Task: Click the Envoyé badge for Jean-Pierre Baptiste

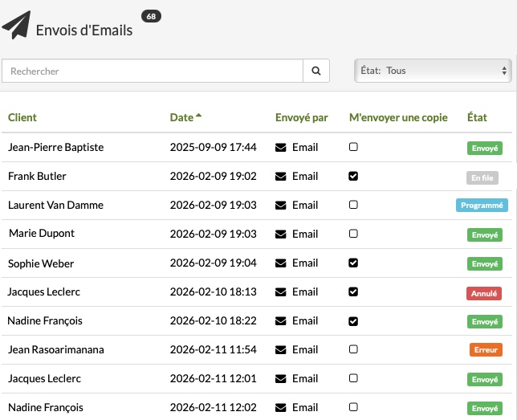Action: (x=485, y=148)
